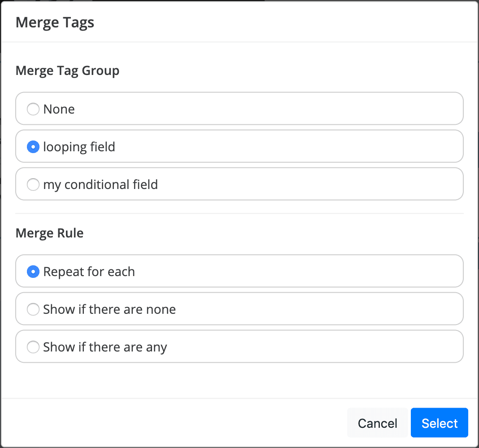Click the "Show if there are any" text
479x448 pixels.
pos(105,347)
